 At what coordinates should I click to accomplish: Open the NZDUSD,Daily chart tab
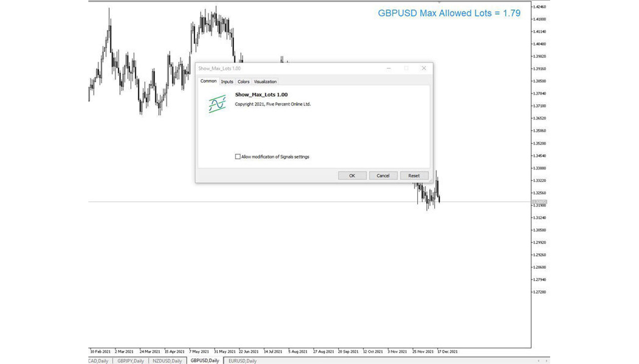(167, 361)
